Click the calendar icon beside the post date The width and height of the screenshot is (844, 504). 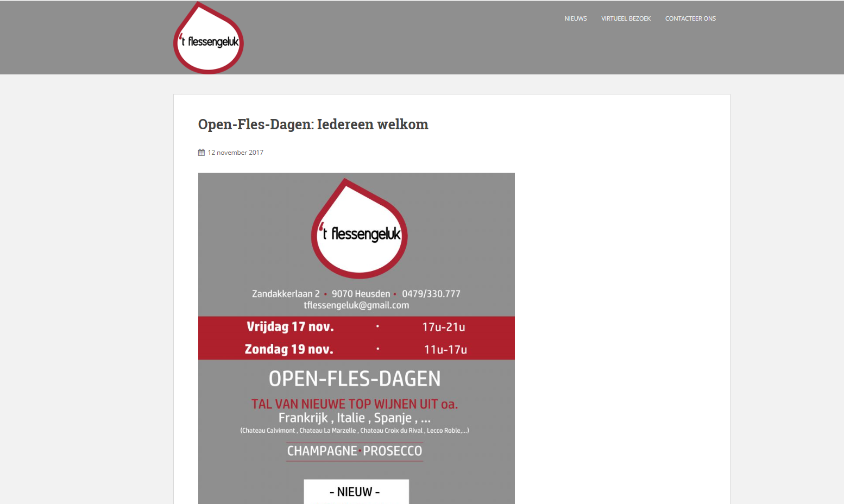(201, 153)
